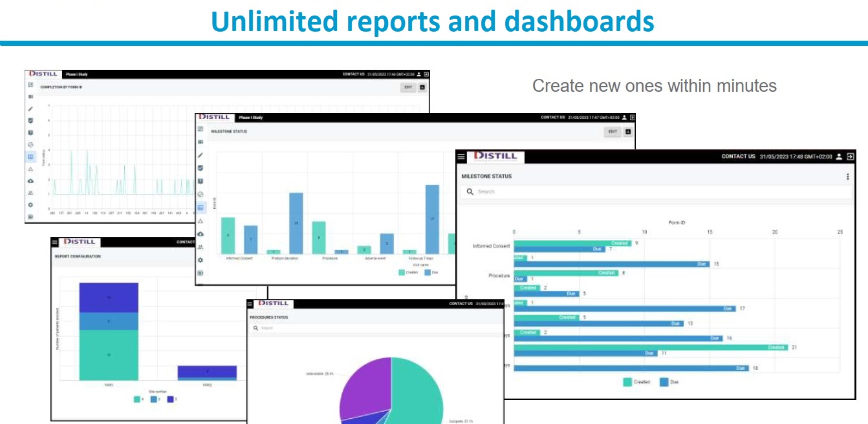Open the three-dot menu in the large Milestone Status window
Screen dimensions: 868x424
pyautogui.click(x=848, y=176)
